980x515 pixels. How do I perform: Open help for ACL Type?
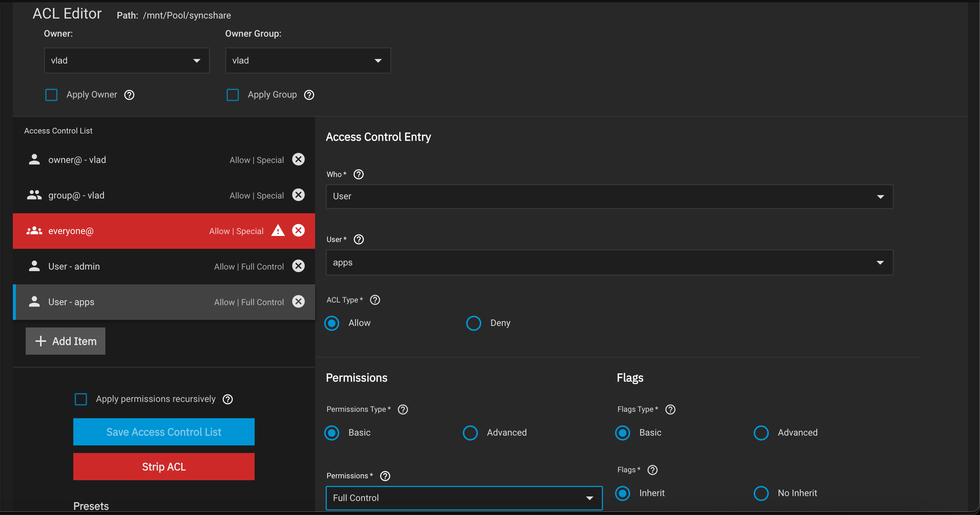click(x=375, y=300)
